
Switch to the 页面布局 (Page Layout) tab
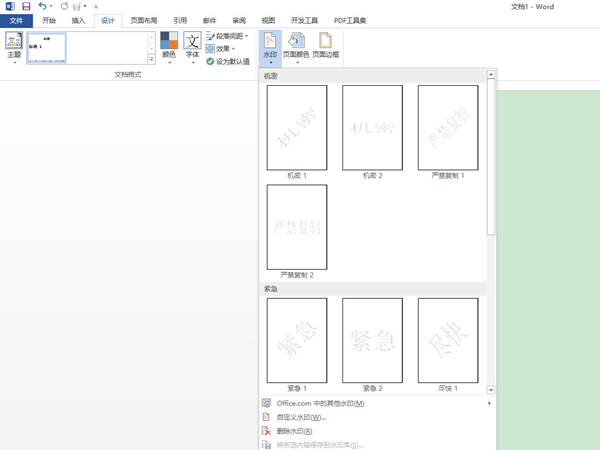(144, 20)
